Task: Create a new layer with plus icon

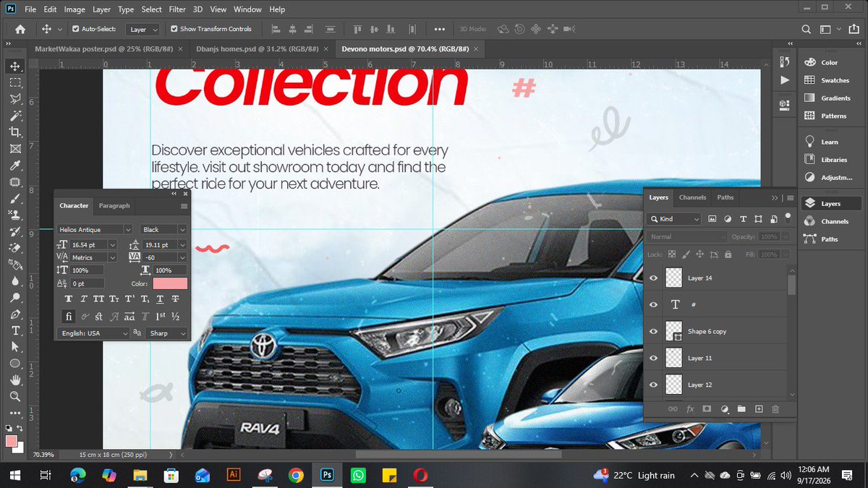Action: [759, 408]
